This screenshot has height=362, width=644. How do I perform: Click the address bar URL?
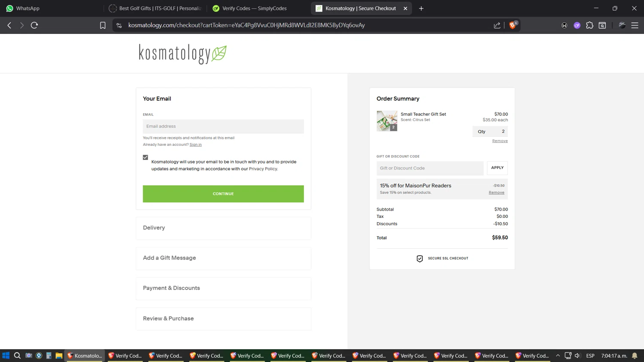pyautogui.click(x=246, y=25)
